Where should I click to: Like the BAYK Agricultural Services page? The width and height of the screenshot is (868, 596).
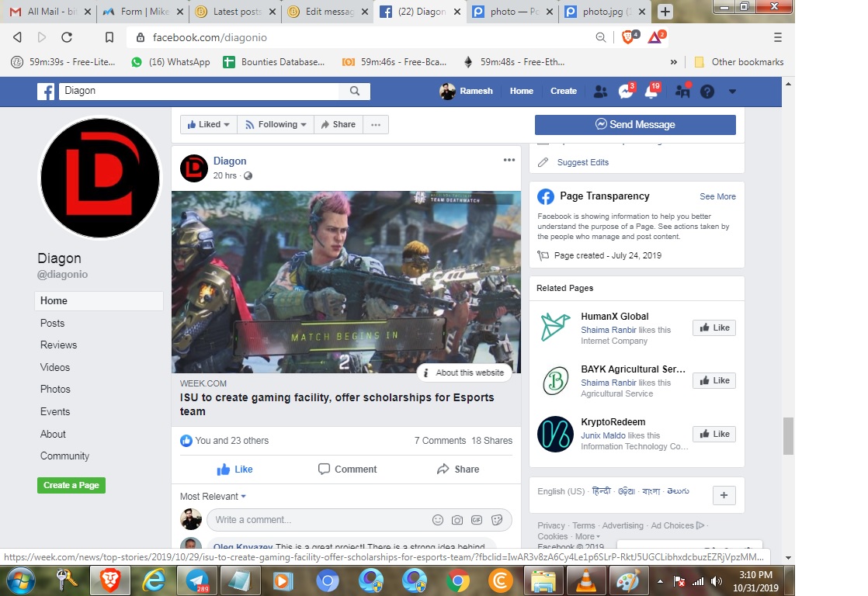click(x=714, y=380)
